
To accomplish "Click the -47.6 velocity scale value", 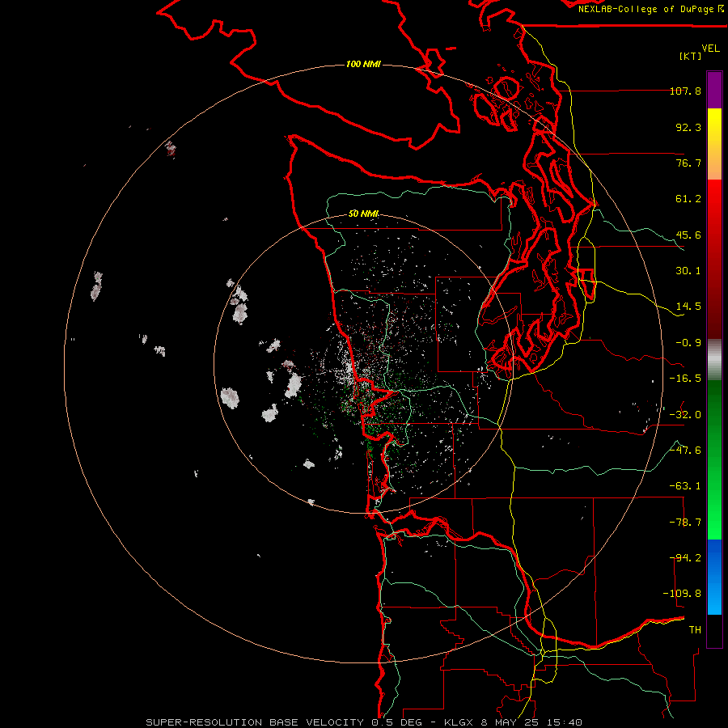I will click(685, 451).
